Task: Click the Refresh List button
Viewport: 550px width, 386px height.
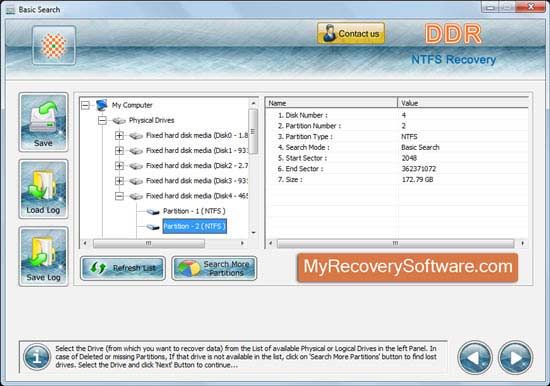Action: pyautogui.click(x=123, y=268)
